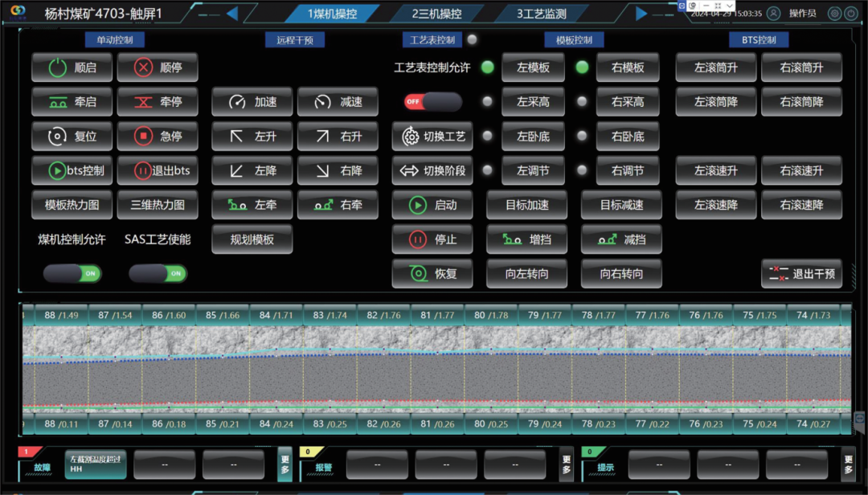The width and height of the screenshot is (868, 495).
Task: Click indicator left of 左采高
Action: [487, 102]
